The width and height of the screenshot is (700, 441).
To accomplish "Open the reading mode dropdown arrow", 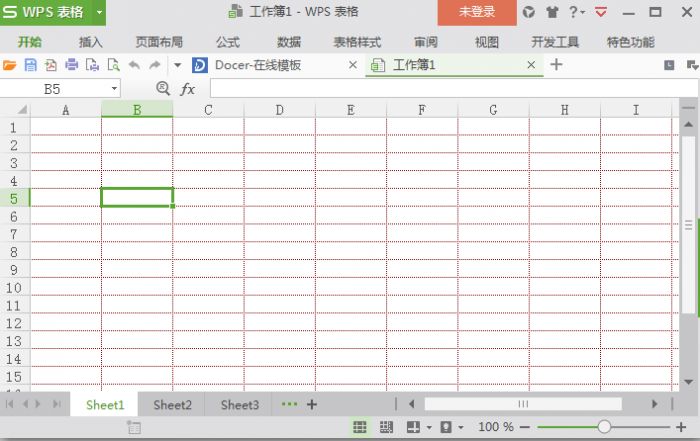I will click(429, 428).
